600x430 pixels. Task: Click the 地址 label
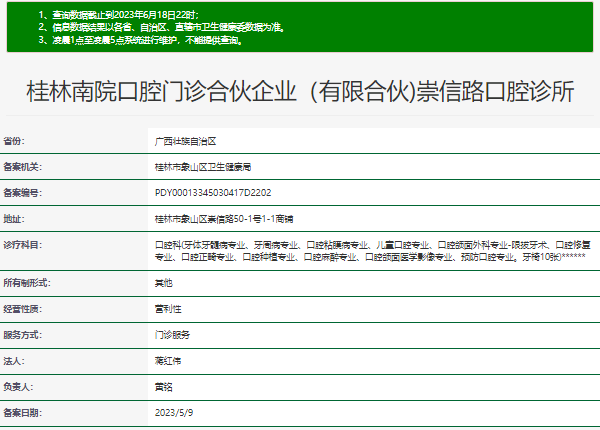14,219
